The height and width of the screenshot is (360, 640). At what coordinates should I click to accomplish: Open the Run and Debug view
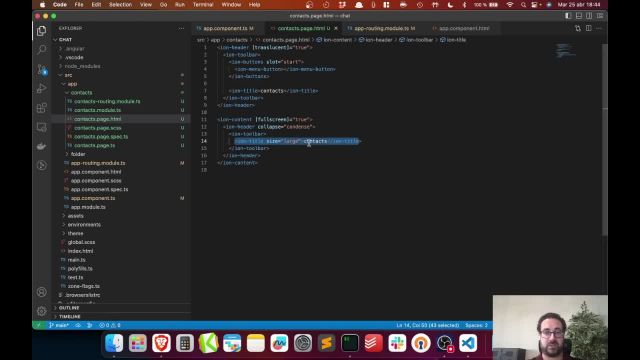tap(42, 89)
